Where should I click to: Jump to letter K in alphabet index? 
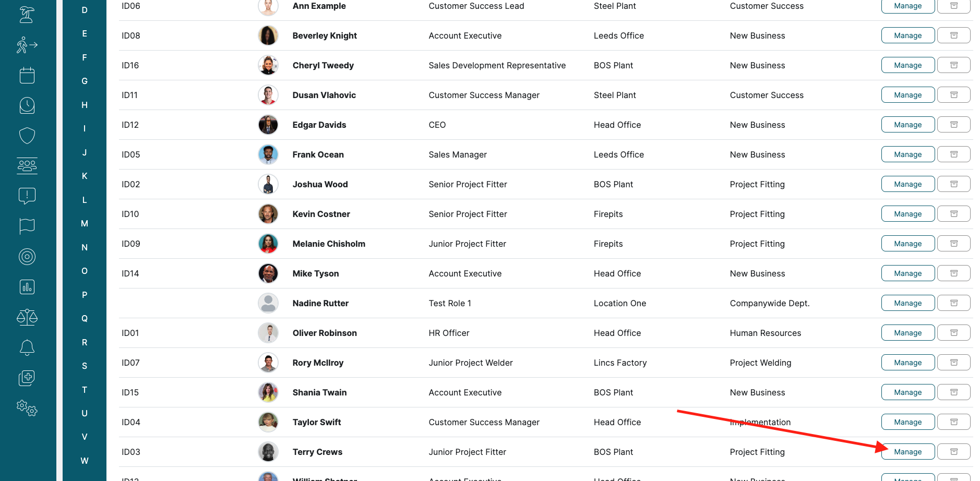[85, 176]
